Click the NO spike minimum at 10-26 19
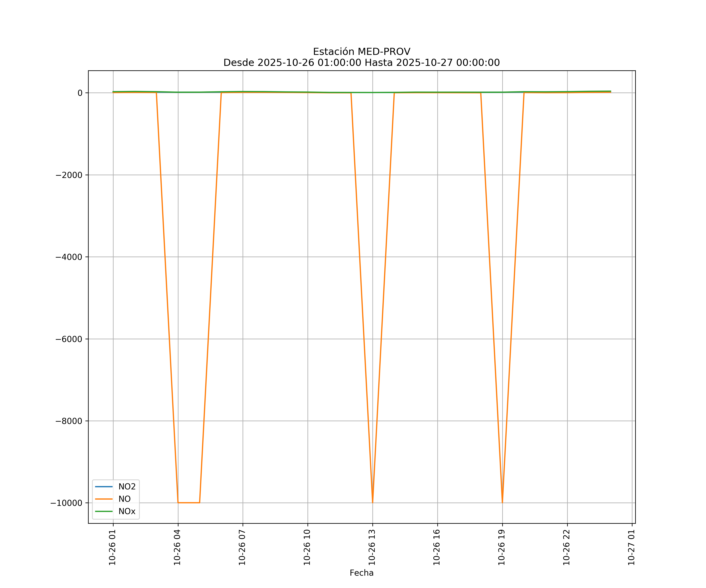The height and width of the screenshot is (588, 706). pos(502,502)
